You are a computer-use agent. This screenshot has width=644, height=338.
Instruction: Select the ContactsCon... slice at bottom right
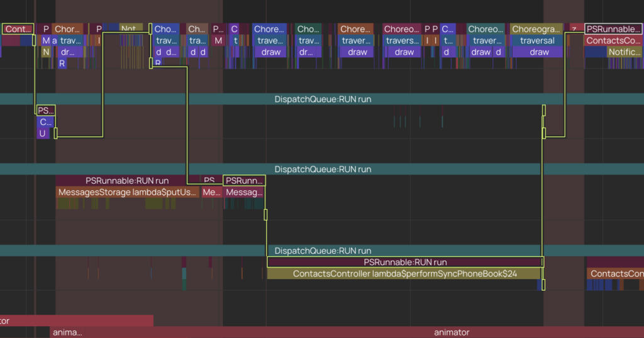click(616, 274)
